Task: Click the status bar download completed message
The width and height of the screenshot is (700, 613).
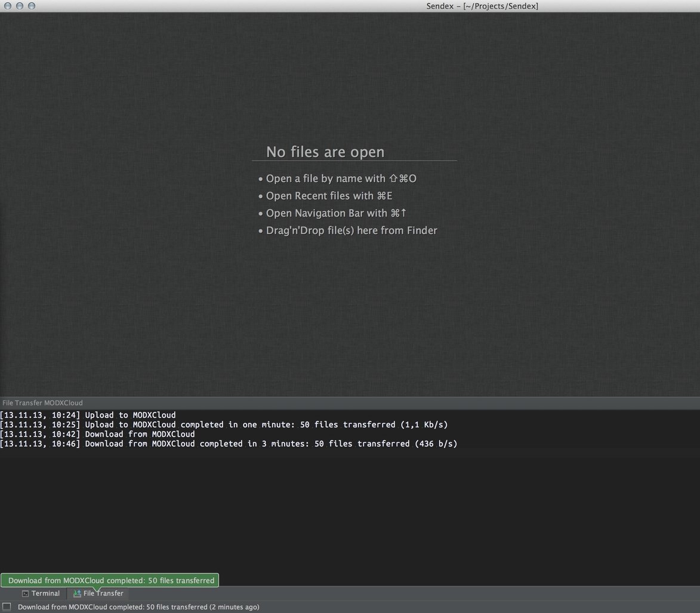Action: 138,607
